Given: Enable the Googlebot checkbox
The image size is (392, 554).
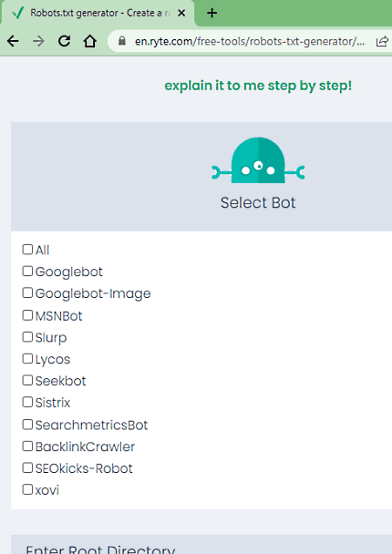Looking at the screenshot, I should (28, 271).
